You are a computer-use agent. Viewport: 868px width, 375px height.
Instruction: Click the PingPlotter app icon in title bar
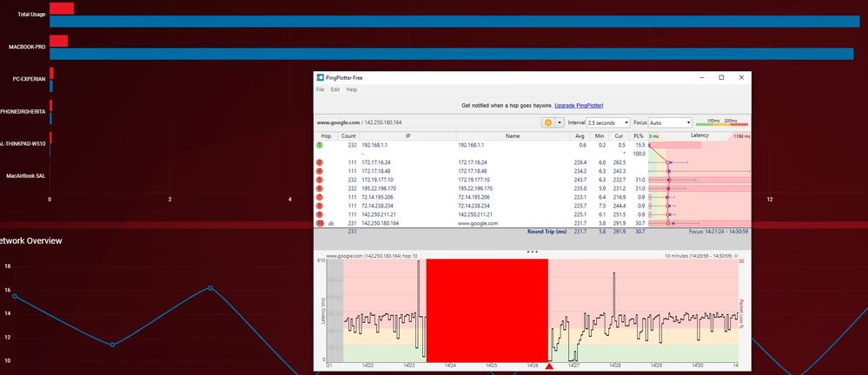[320, 77]
